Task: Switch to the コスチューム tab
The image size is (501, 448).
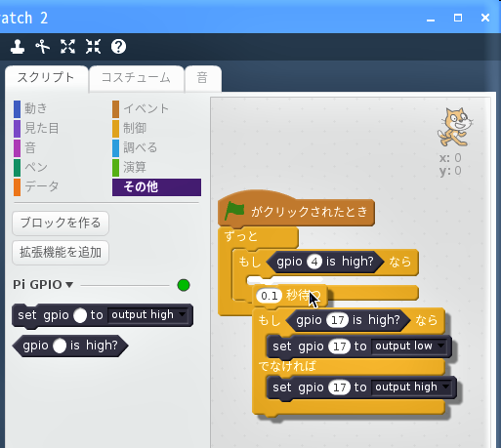Action: point(136,78)
